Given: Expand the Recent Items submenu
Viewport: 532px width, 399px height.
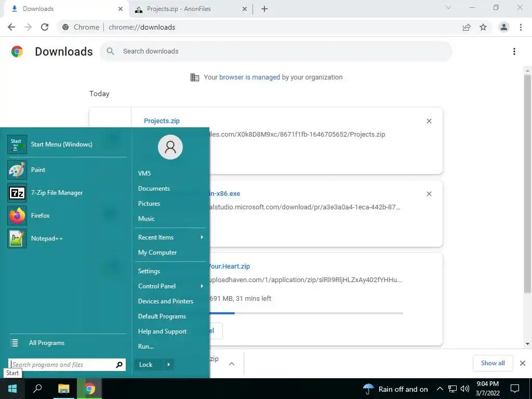Looking at the screenshot, I should 170,237.
